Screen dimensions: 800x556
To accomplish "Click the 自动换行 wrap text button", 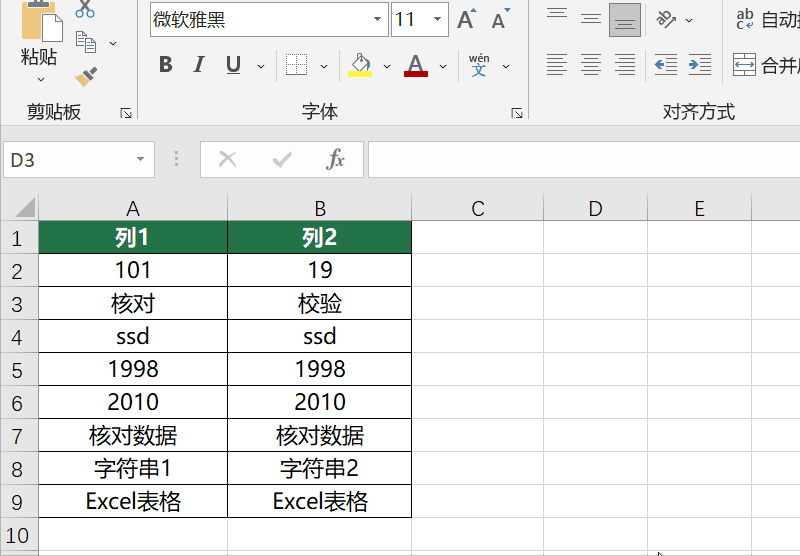I will coord(766,19).
